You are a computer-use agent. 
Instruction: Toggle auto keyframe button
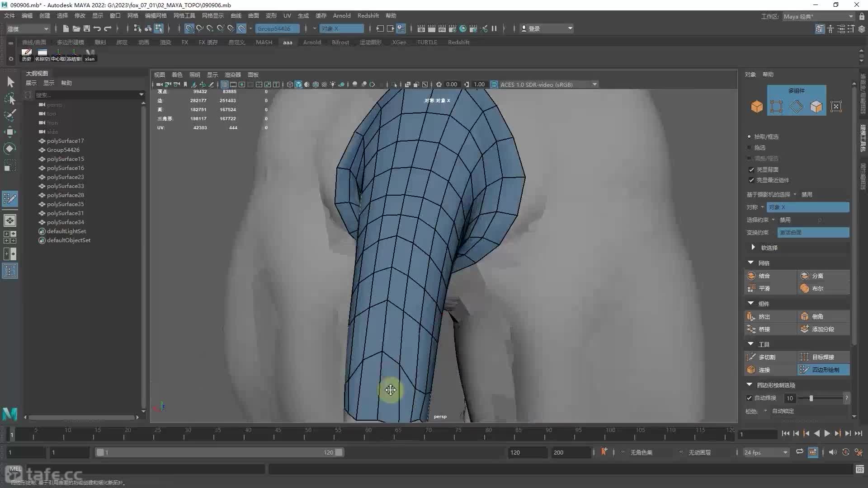(x=845, y=452)
